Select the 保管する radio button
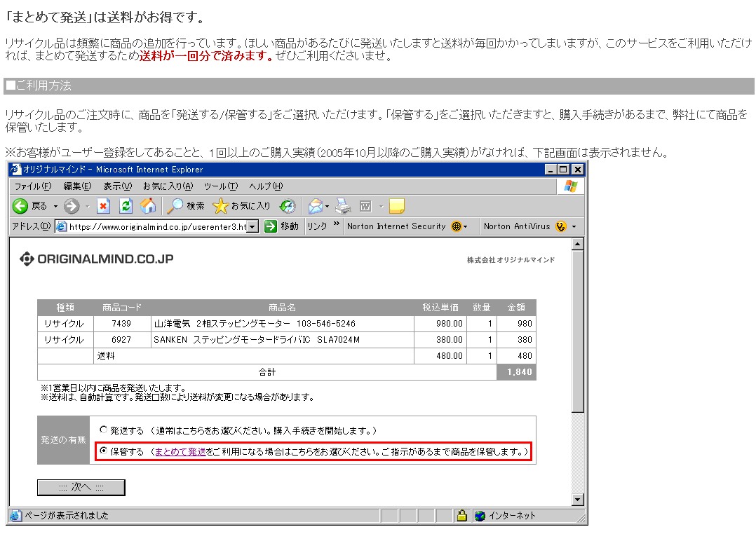Screen dimensions: 756x534 [103, 451]
